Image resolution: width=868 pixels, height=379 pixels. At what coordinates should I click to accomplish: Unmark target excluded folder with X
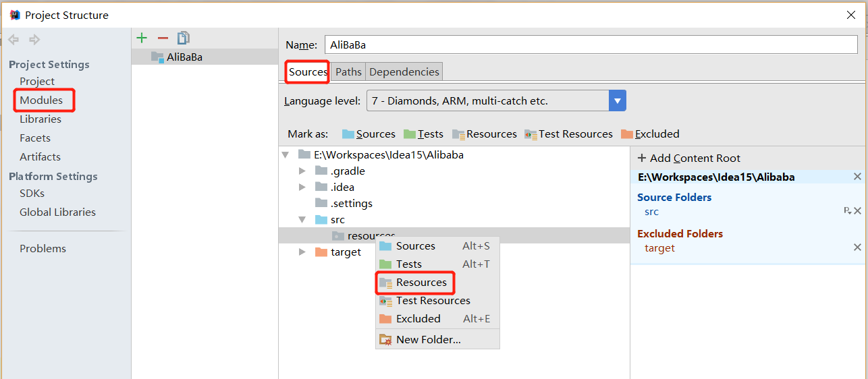(x=857, y=247)
